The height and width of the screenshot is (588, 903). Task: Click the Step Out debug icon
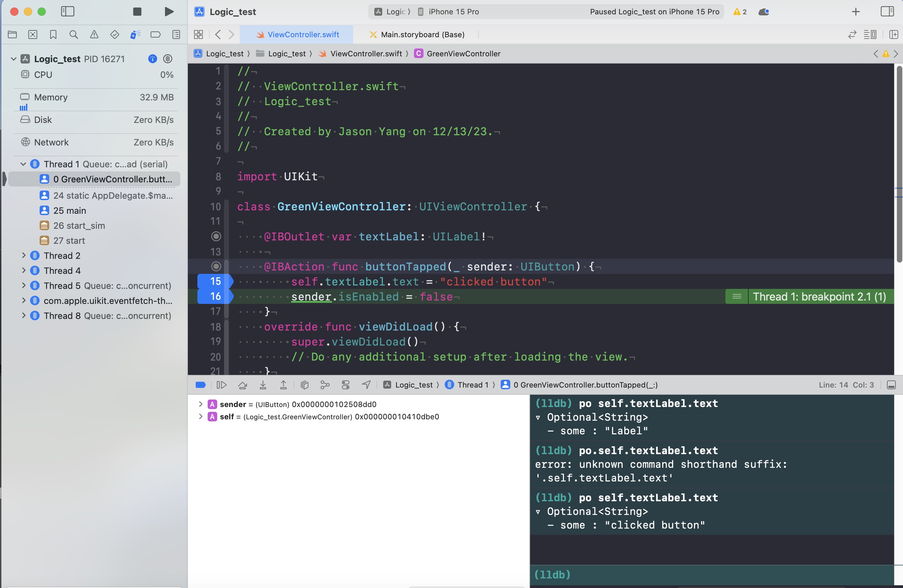coord(283,385)
